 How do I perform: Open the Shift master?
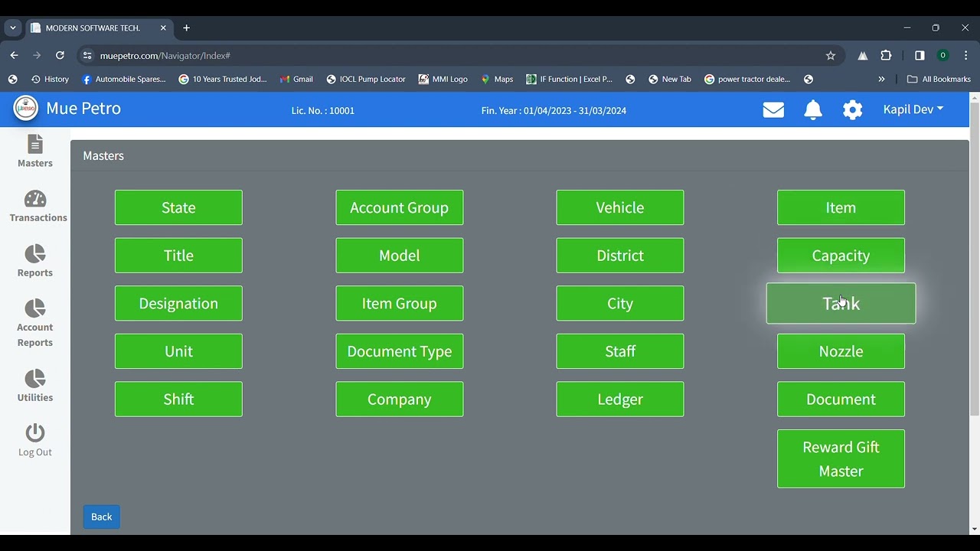click(x=178, y=399)
